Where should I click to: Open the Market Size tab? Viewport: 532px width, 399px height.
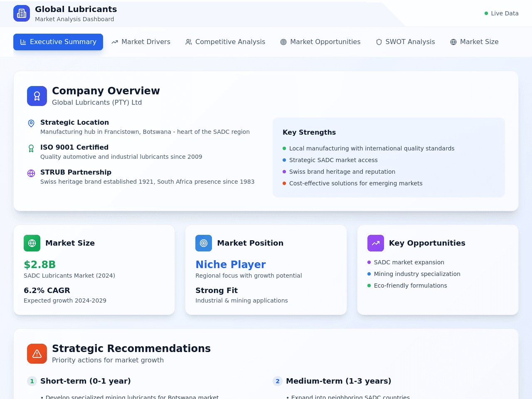click(x=474, y=42)
